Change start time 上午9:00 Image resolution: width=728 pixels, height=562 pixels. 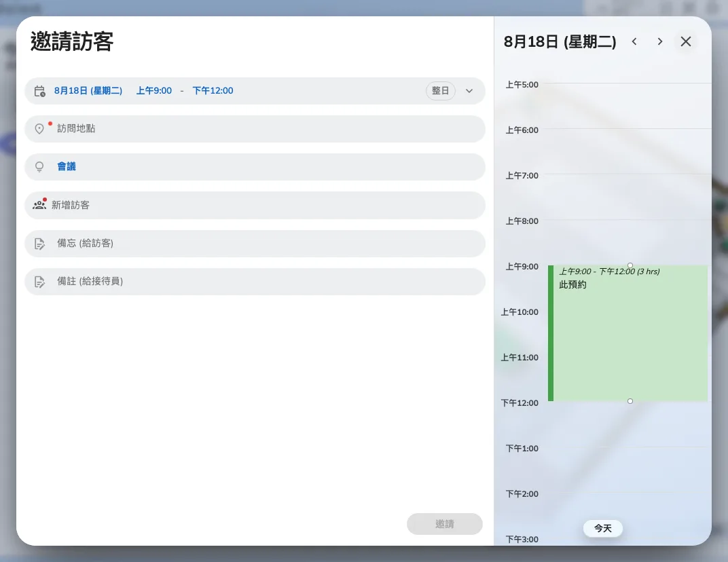point(153,90)
